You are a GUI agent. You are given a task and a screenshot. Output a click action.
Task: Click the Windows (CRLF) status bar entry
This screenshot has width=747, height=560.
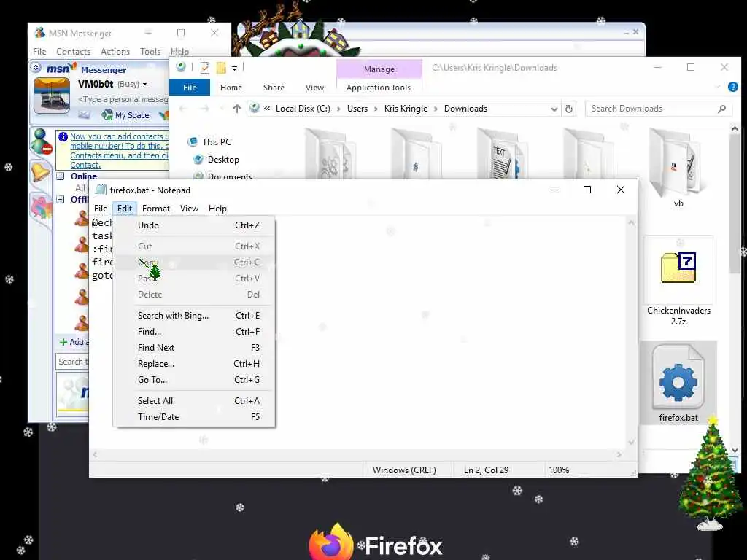click(x=404, y=470)
